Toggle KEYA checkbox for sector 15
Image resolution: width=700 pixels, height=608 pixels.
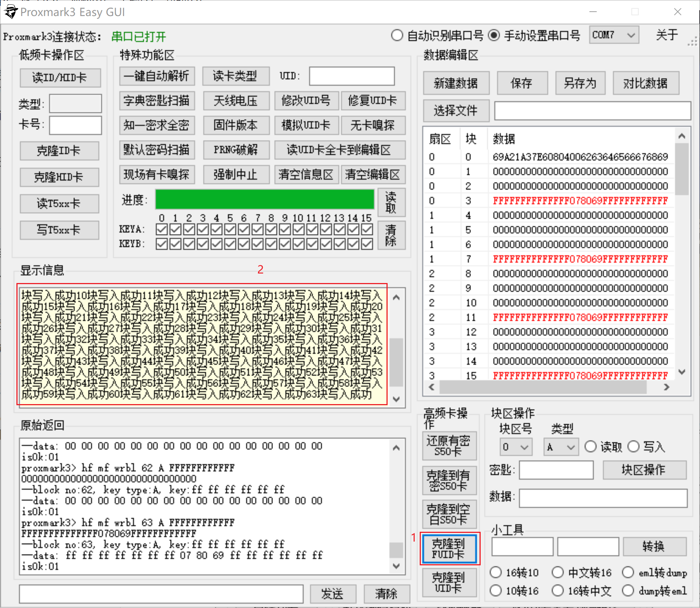click(x=367, y=230)
